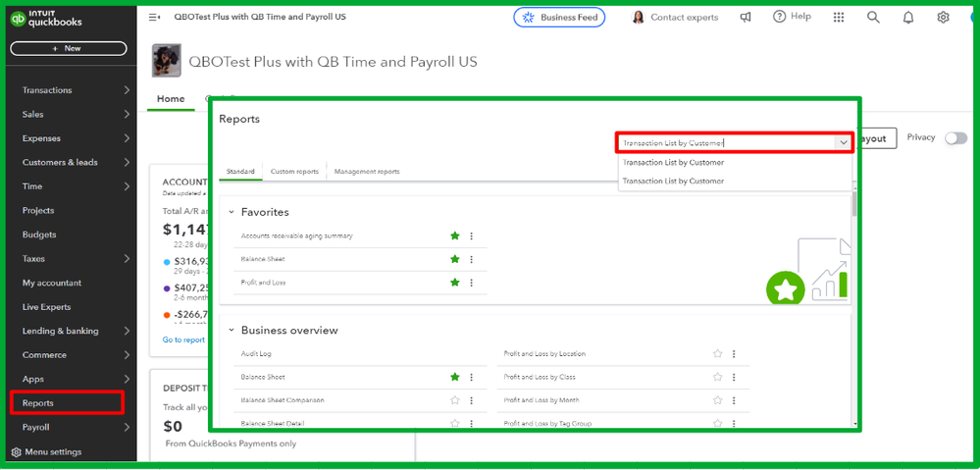Image resolution: width=980 pixels, height=470 pixels.
Task: Open the Balance Sheet Detail report
Action: [273, 423]
